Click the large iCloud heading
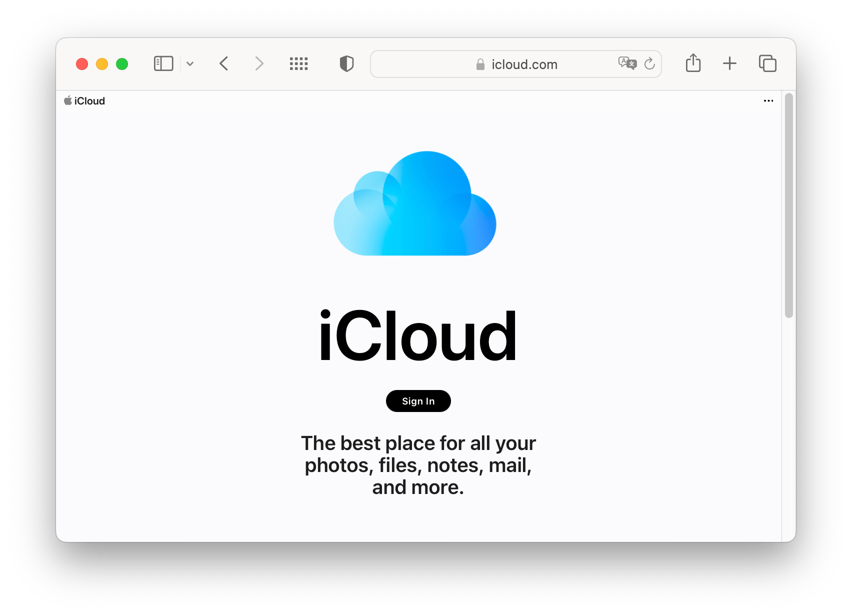Viewport: 852px width, 616px height. (418, 336)
